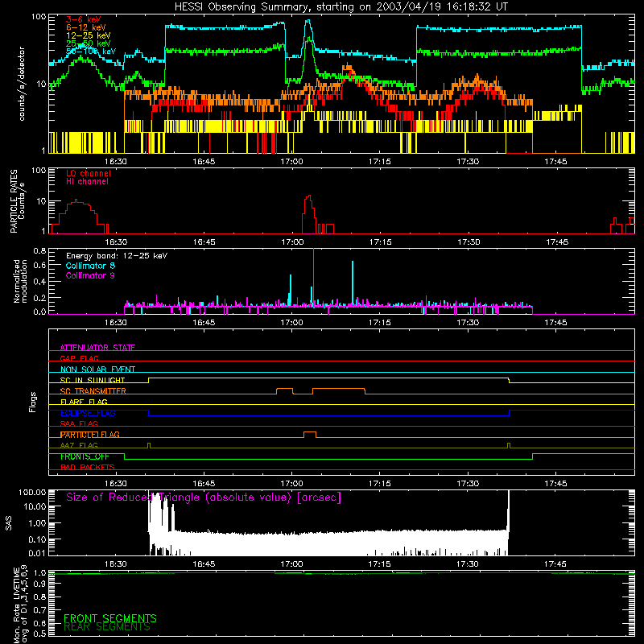Image resolution: width=644 pixels, height=644 pixels.
Task: Click the 'Mon. Rate LIVETIME' axis title
Action: 16,605
